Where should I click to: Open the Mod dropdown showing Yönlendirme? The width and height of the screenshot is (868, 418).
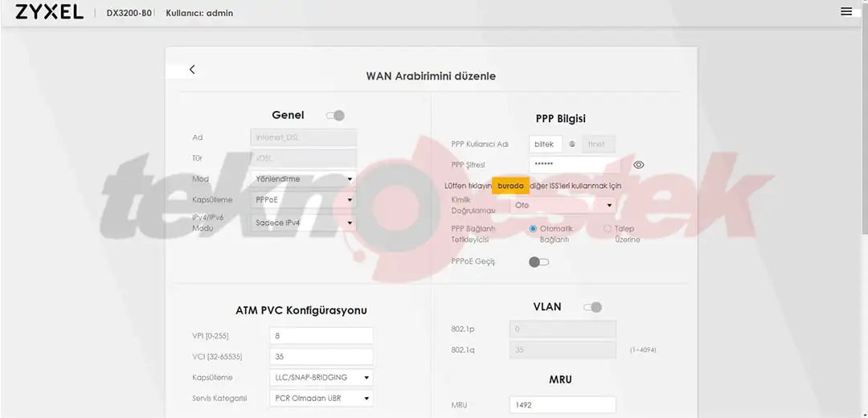point(303,179)
